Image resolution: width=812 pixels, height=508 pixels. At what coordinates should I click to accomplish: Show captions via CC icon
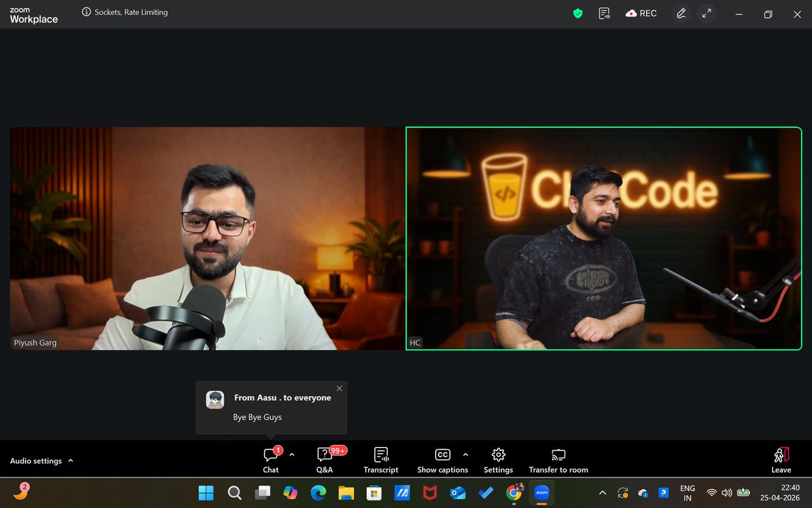tap(443, 454)
